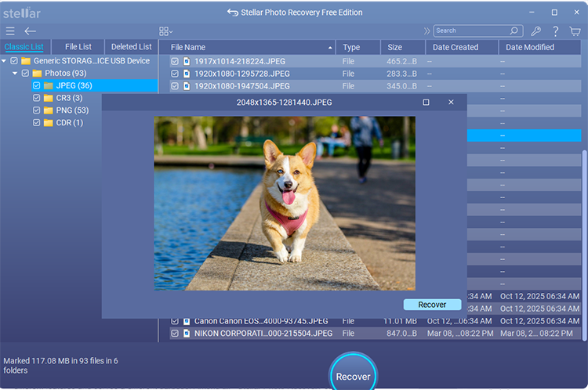Viewport: 588px width, 390px height.
Task: Click the PNG folder icon
Action: 49,110
